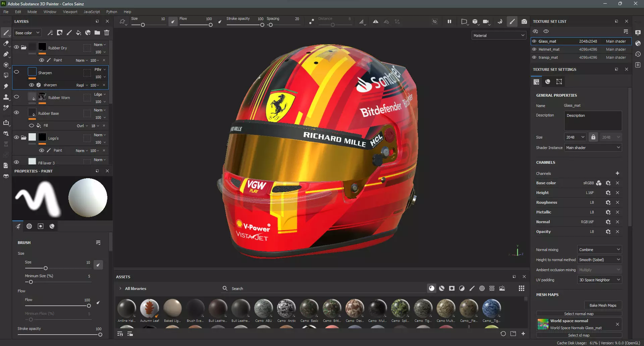Open the Help menu

(x=127, y=12)
